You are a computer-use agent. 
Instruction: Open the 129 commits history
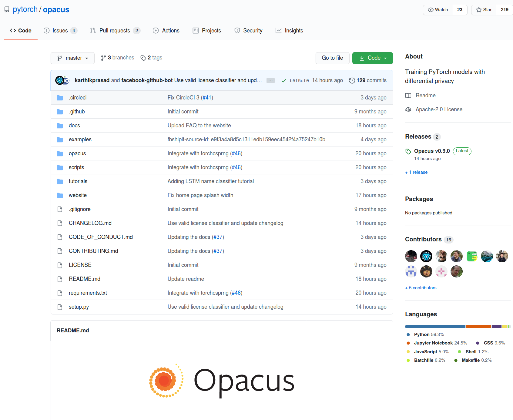[368, 80]
